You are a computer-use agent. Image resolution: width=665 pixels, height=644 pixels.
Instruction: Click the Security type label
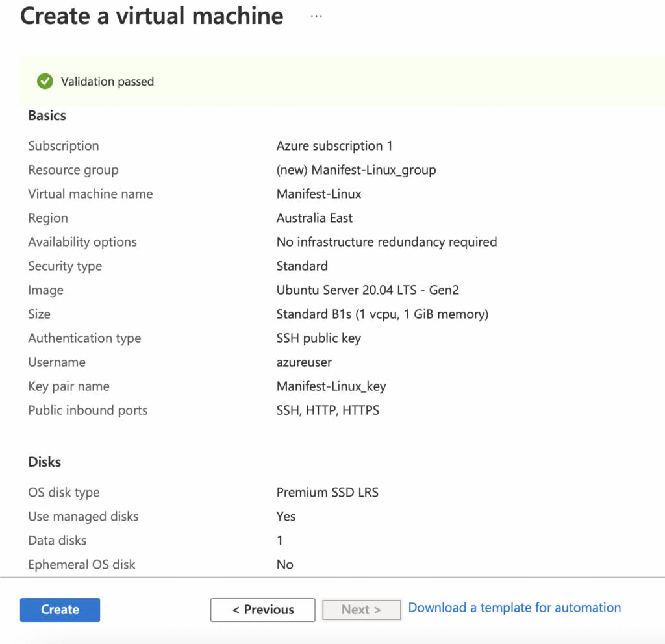click(x=65, y=266)
